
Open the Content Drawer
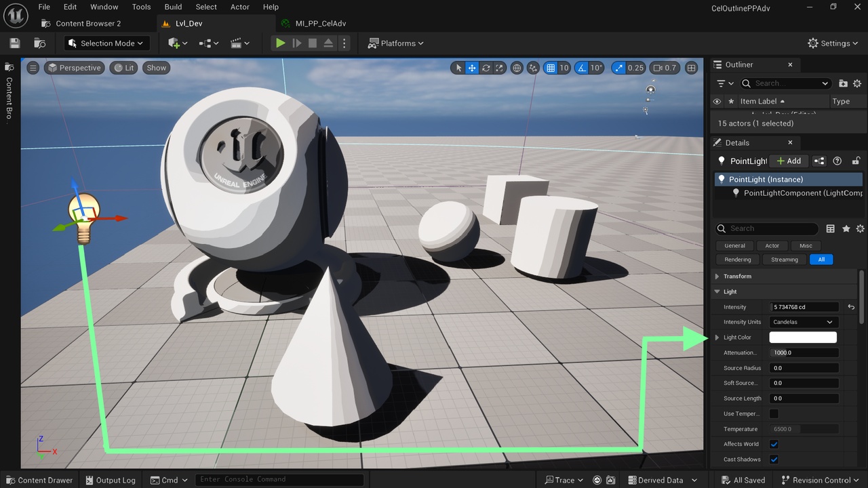39,481
